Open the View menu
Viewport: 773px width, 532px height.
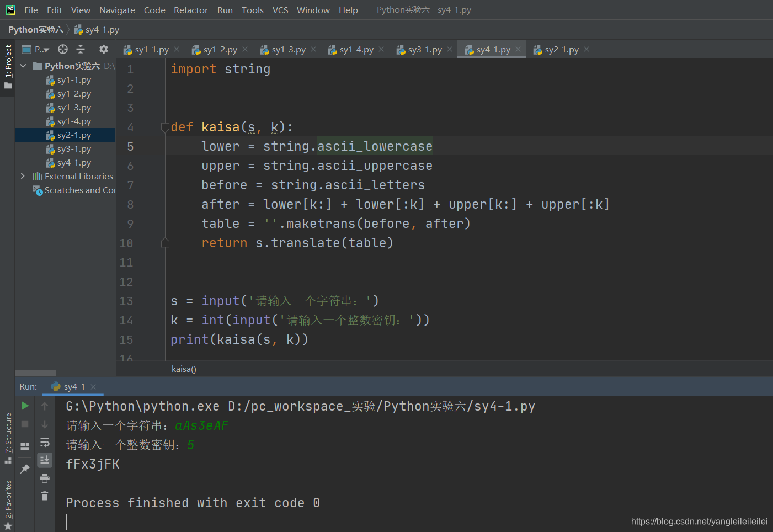(81, 10)
